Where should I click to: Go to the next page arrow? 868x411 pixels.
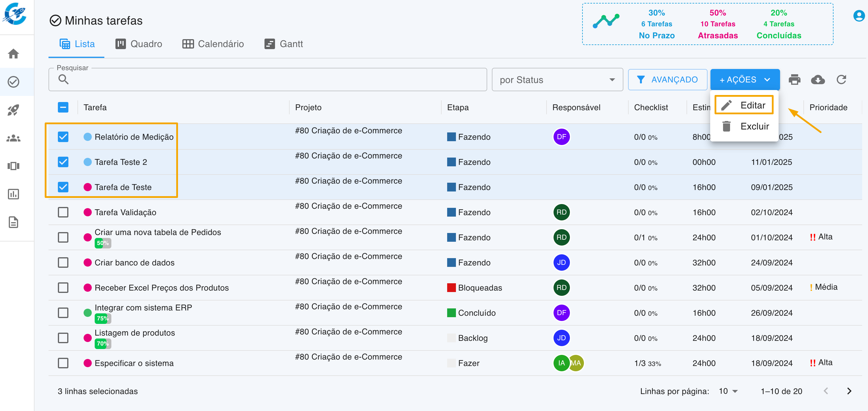click(849, 391)
